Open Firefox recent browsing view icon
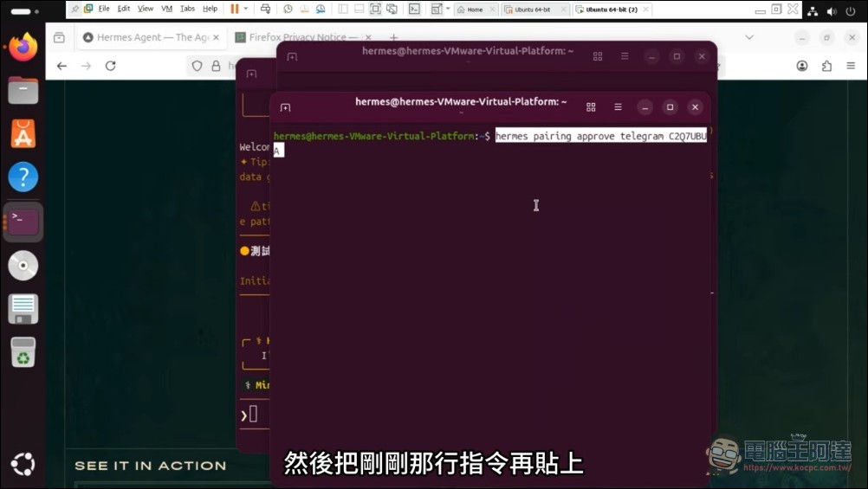This screenshot has width=868, height=489. pos(59,37)
